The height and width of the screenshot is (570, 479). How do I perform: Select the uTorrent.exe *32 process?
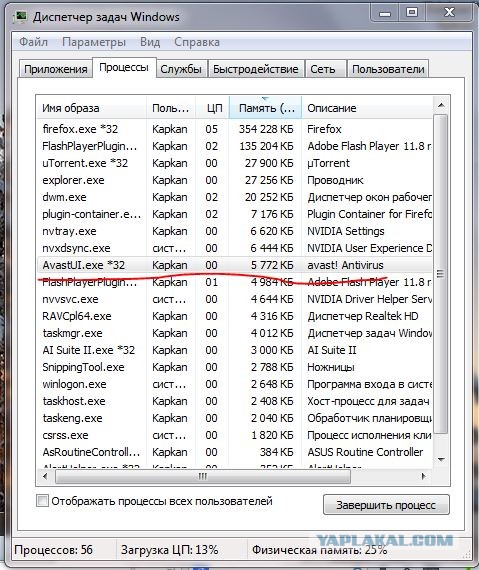pos(234,163)
